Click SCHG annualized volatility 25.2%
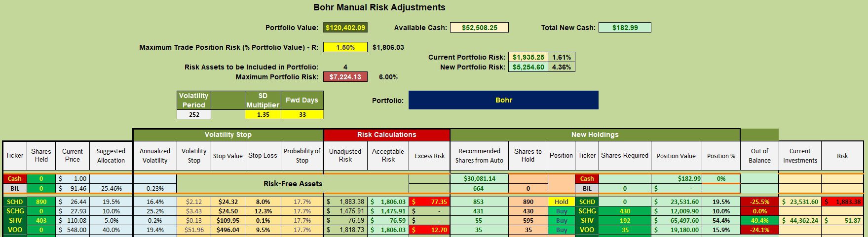Screen dimensions: 868x237 click(155, 211)
